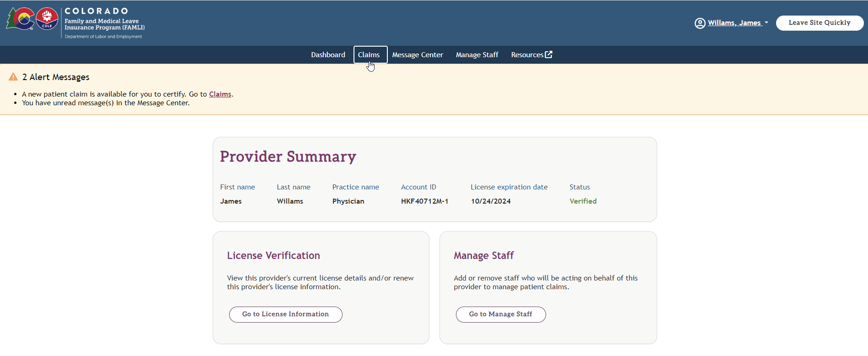The image size is (868, 356).
Task: Click the 'Status' label
Action: point(579,187)
